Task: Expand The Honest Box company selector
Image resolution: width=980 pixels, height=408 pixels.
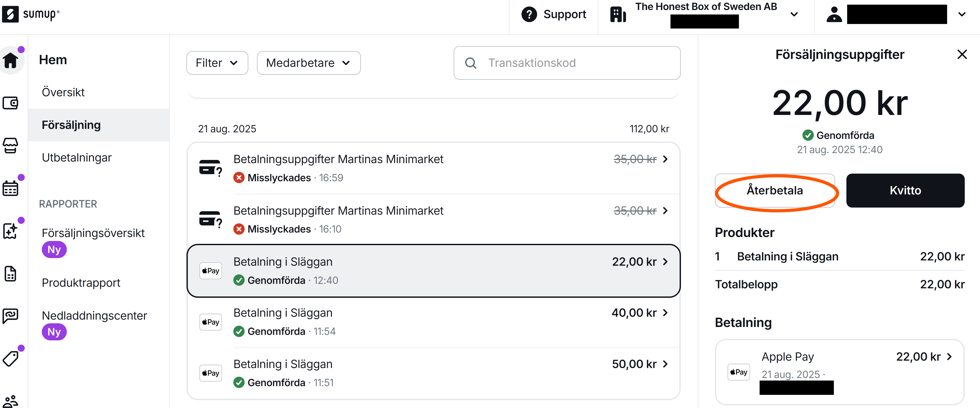Action: (x=794, y=14)
